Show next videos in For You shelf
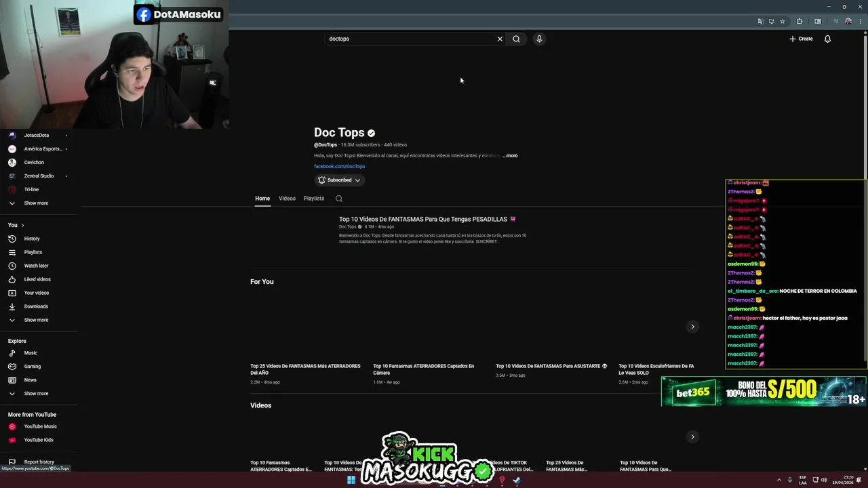 692,327
